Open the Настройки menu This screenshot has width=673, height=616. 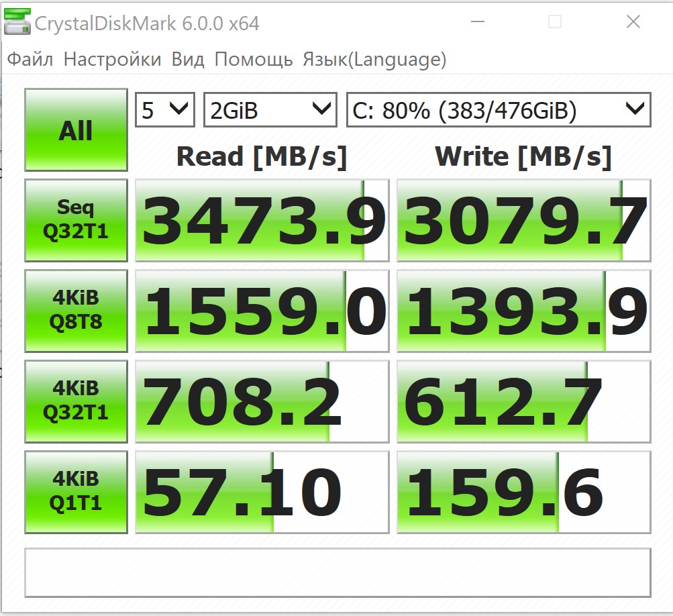coord(113,59)
